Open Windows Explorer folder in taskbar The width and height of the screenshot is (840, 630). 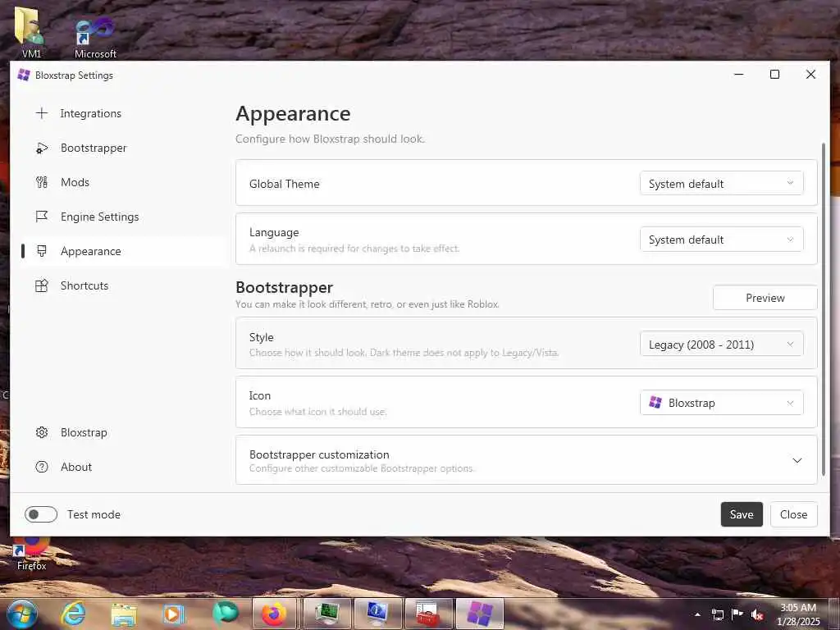124,614
